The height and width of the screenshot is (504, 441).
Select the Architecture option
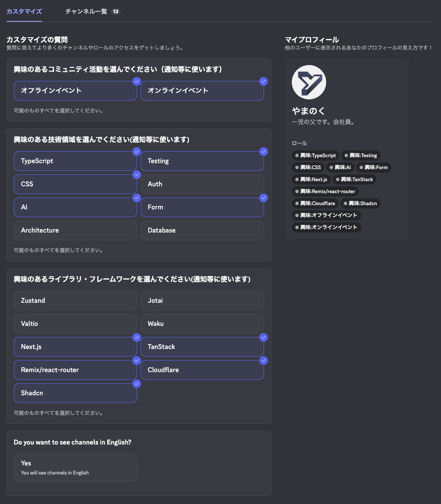(x=75, y=230)
